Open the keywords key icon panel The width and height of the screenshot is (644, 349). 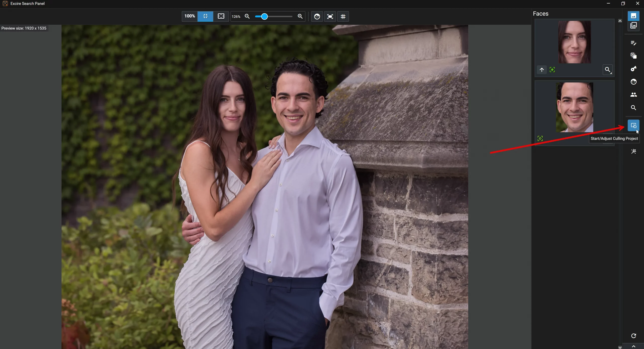click(x=633, y=69)
